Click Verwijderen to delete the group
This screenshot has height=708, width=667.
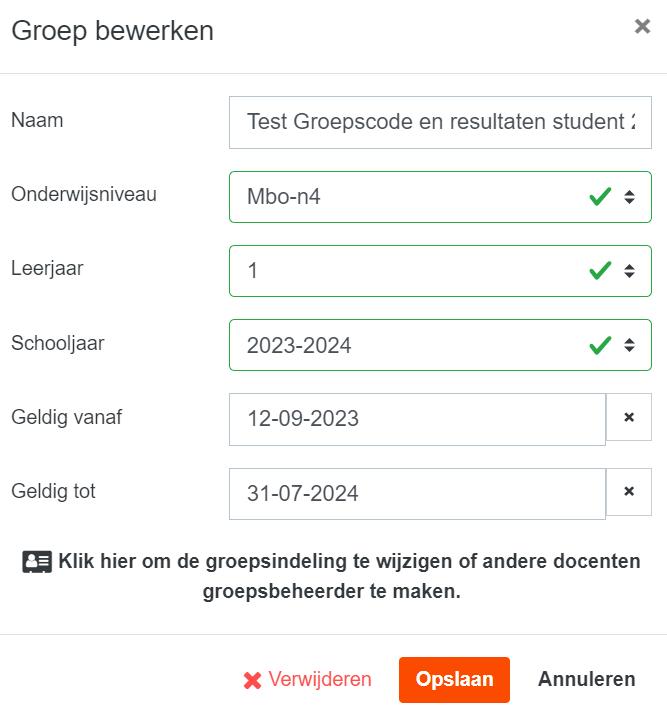(x=319, y=680)
